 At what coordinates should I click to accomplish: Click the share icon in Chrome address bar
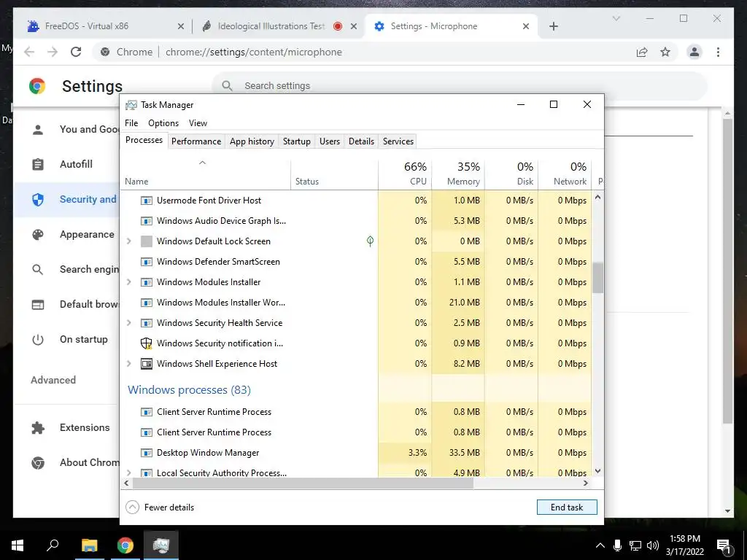coord(642,52)
